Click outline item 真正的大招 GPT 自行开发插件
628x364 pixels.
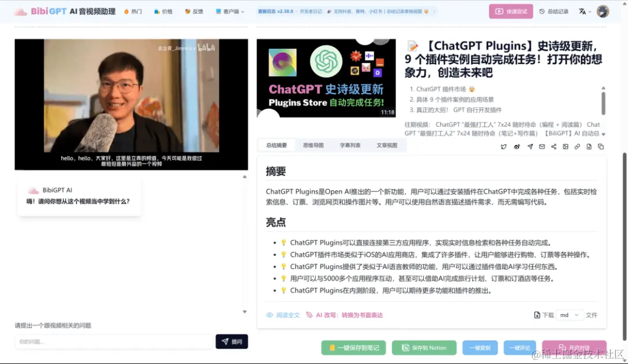[x=455, y=110]
